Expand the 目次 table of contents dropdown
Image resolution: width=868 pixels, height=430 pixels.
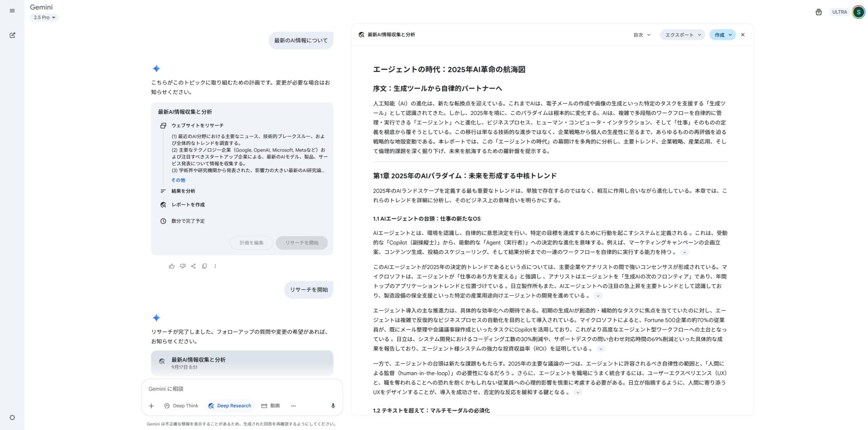pos(641,35)
